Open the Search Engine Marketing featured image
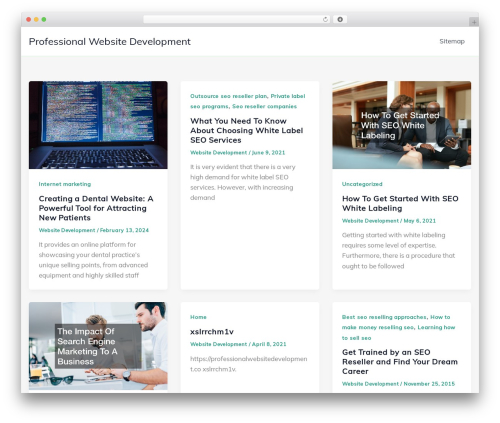Viewport: 500px width, 423px height. click(x=98, y=346)
